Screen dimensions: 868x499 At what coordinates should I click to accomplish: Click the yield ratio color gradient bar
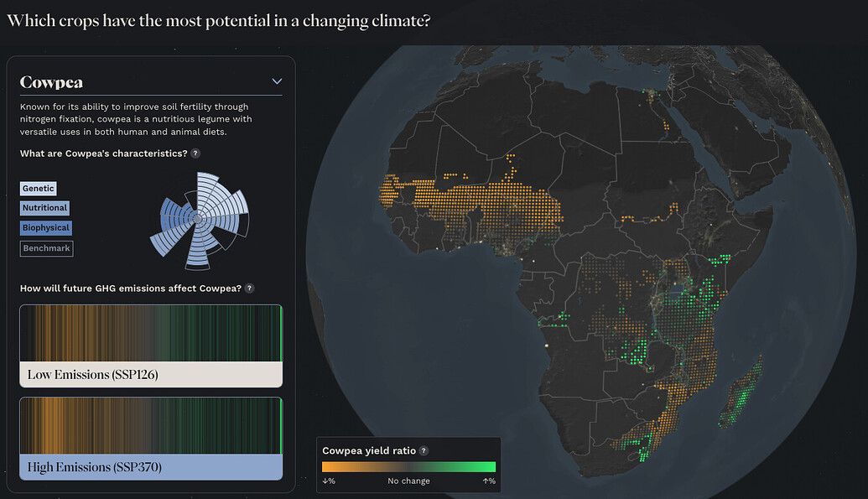(x=408, y=466)
